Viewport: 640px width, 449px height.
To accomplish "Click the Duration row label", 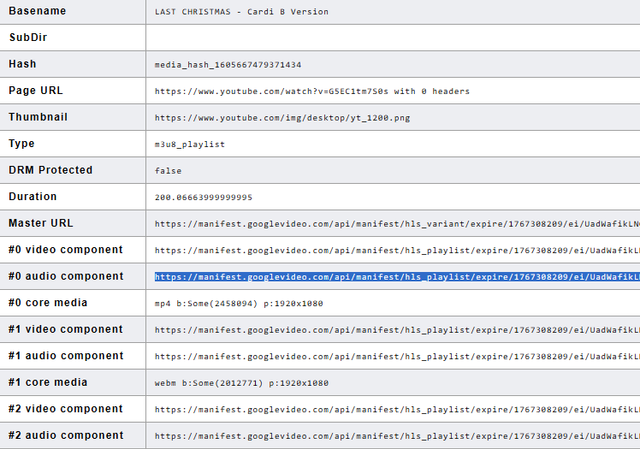I will click(x=33, y=197).
